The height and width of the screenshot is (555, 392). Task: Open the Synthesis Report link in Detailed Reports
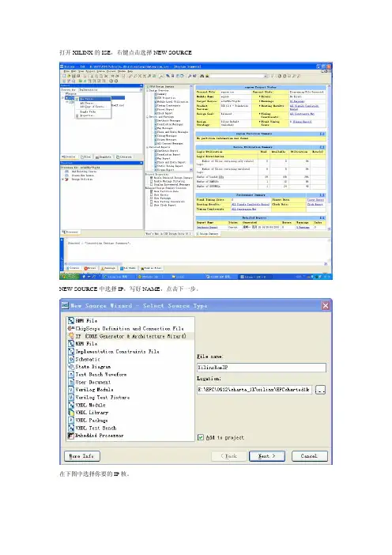pyautogui.click(x=207, y=227)
